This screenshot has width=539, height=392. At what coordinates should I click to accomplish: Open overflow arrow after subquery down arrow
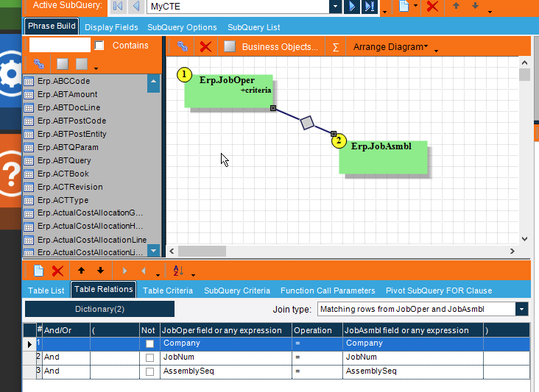pyautogui.click(x=490, y=12)
